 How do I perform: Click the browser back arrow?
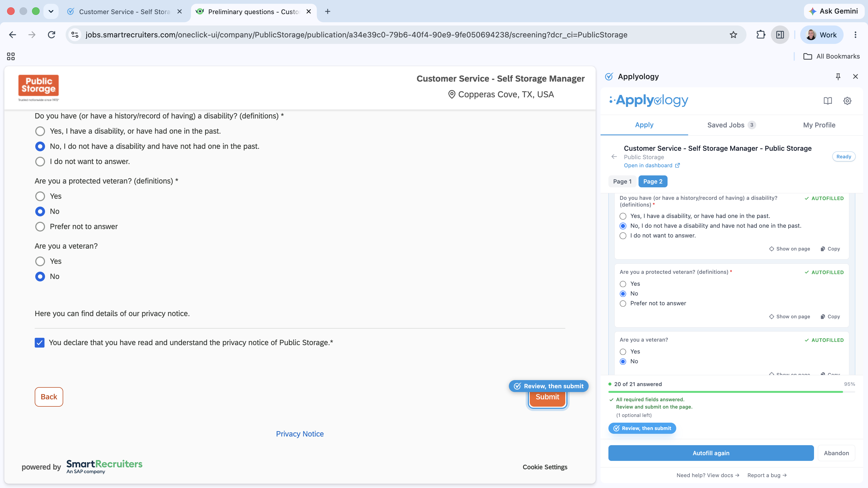point(12,35)
